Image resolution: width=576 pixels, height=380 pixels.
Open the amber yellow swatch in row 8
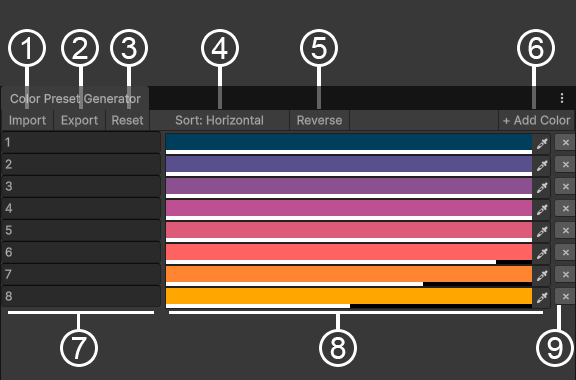pos(349,298)
